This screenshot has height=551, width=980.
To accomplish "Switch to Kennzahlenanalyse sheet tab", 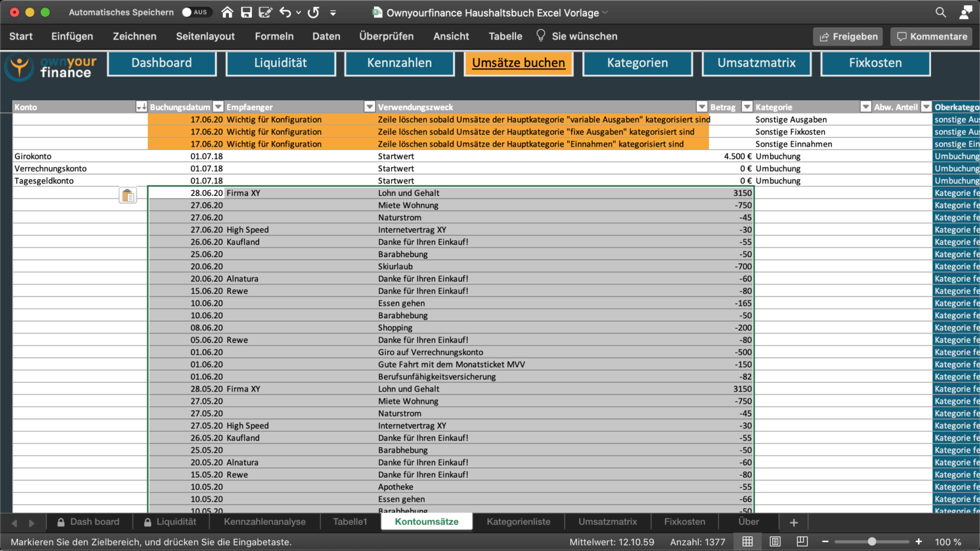I will pos(265,522).
